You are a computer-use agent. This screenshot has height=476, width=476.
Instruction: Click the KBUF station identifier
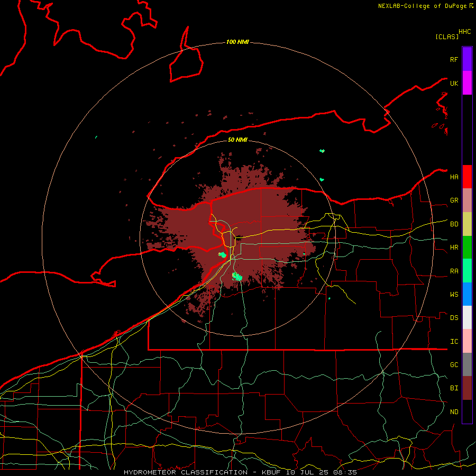click(271, 472)
